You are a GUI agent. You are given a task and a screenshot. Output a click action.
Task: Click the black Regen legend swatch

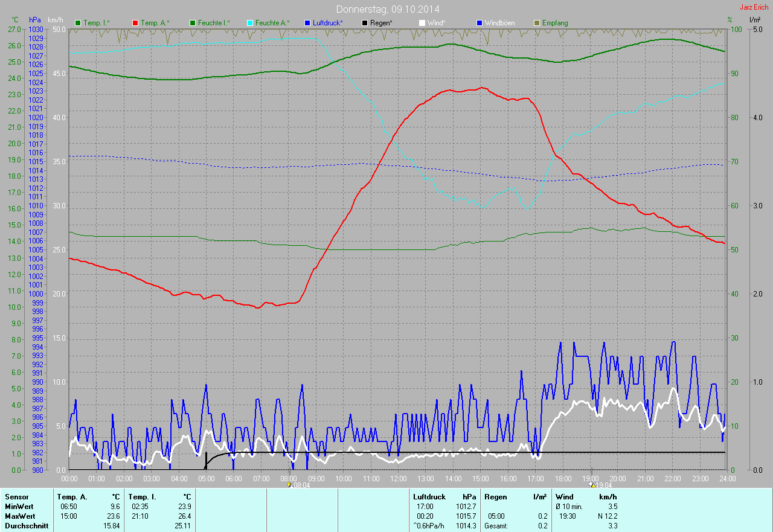click(x=364, y=23)
